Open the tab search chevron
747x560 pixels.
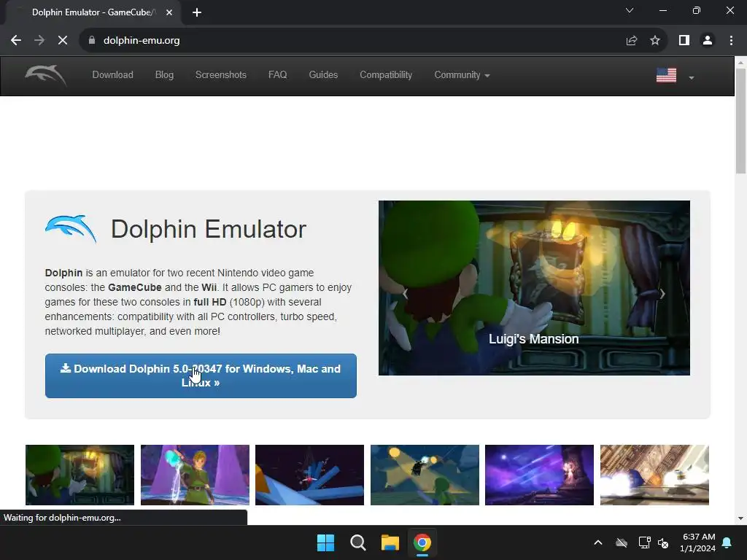pyautogui.click(x=630, y=10)
